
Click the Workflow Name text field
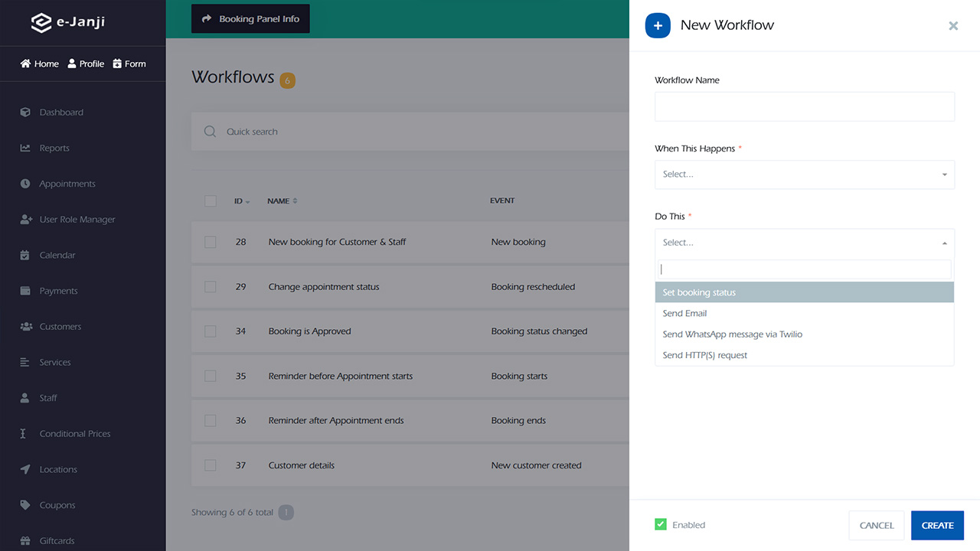point(804,106)
